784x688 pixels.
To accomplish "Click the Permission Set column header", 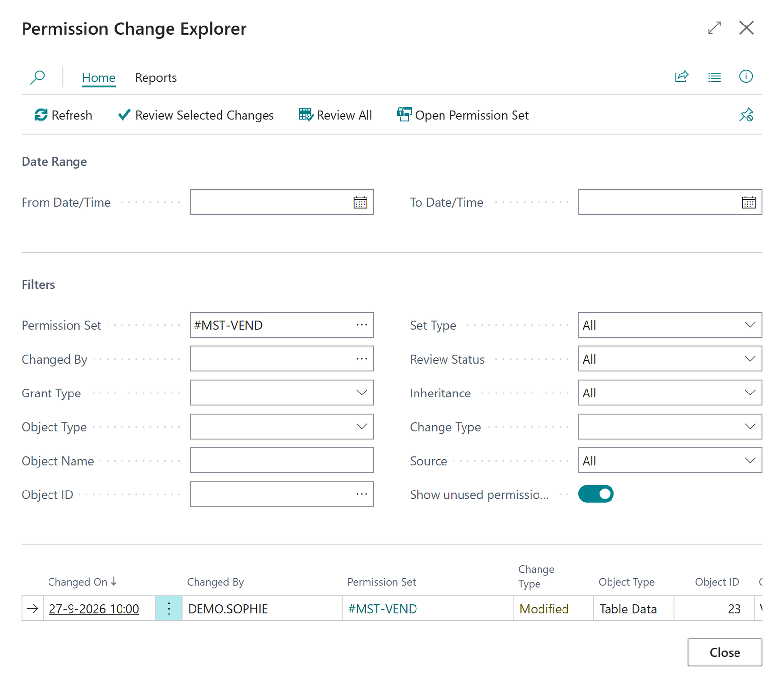I will (381, 582).
